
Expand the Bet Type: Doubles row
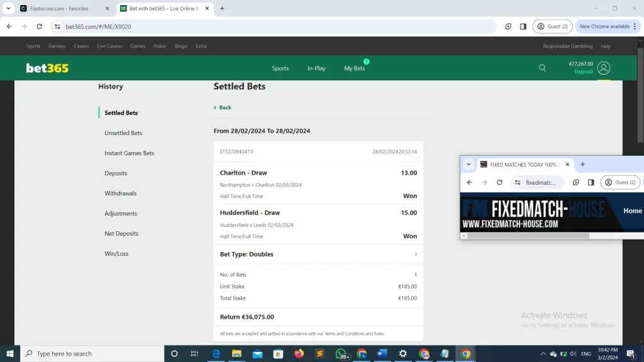(415, 255)
